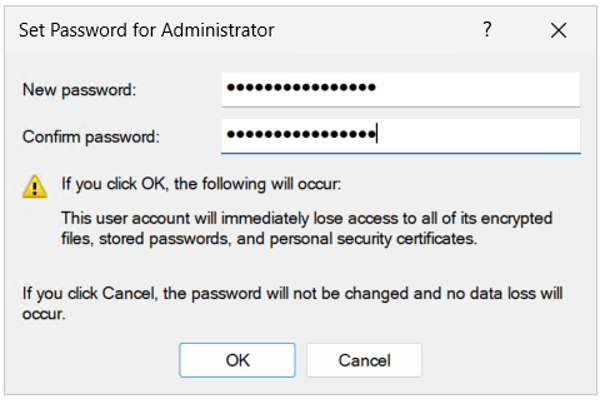Click the question mark help button
The width and height of the screenshot is (607, 400).
click(488, 30)
